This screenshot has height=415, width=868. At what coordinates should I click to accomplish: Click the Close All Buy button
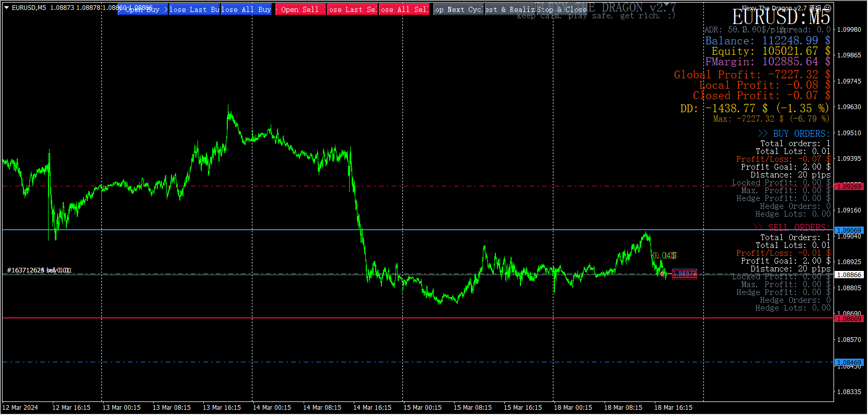(246, 10)
